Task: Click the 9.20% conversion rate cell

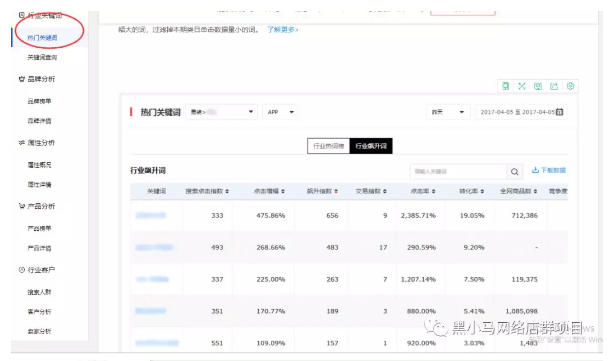Action: pyautogui.click(x=474, y=247)
